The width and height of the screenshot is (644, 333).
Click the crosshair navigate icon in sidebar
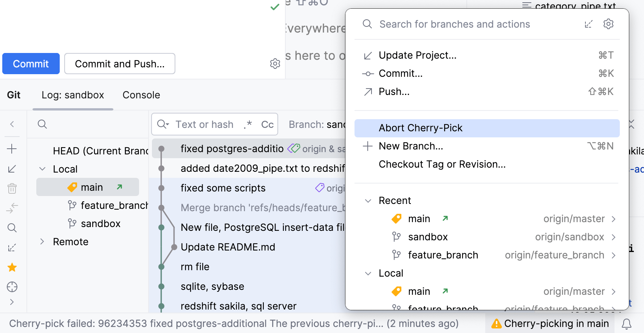coord(12,287)
